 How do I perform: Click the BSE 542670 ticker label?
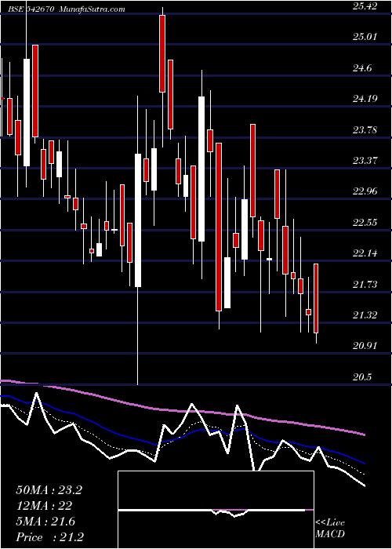click(x=32, y=9)
